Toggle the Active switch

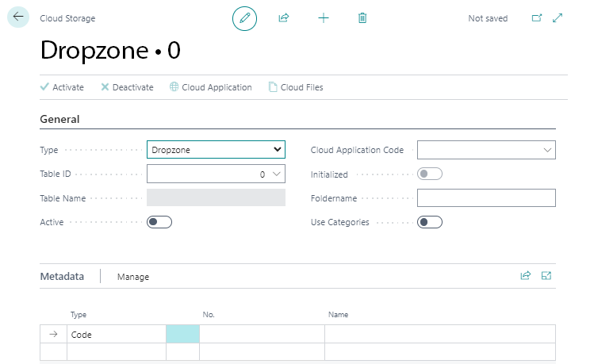(x=159, y=222)
